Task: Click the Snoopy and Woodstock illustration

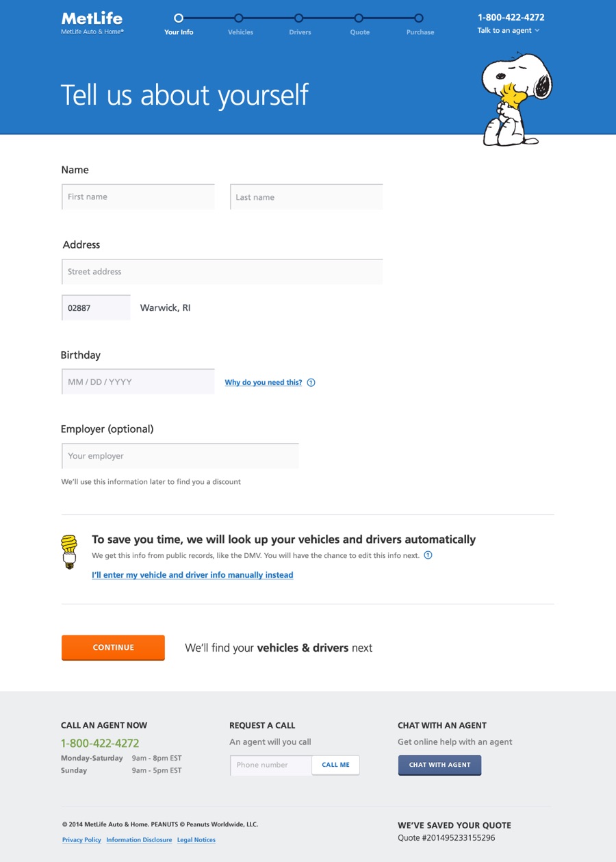Action: click(516, 99)
